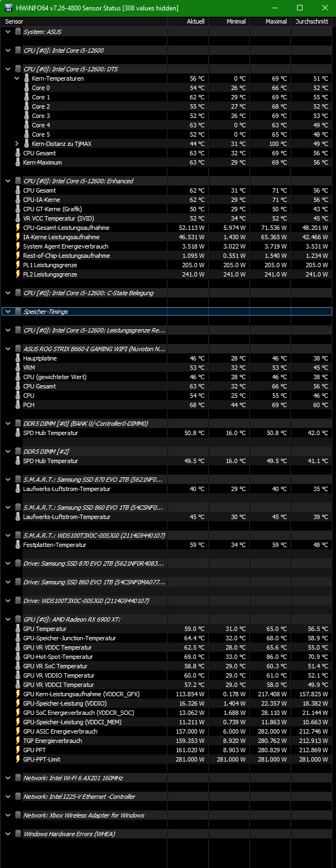
Task: Click lightning icon of PL1 Leistungsgrenze
Action: point(18,265)
